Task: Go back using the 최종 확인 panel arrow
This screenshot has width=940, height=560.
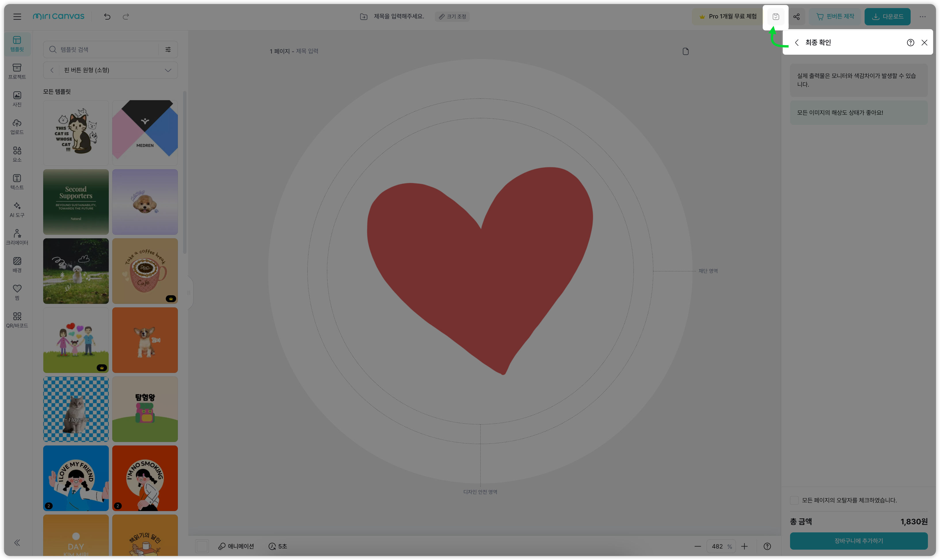Action: tap(797, 42)
